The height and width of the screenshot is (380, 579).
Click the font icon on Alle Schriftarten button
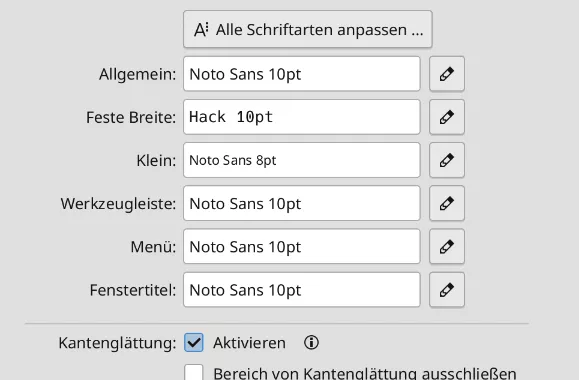(x=201, y=30)
